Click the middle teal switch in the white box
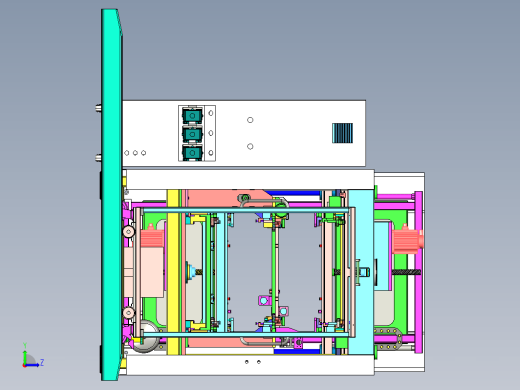This screenshot has height=390, width=520. coord(192,134)
